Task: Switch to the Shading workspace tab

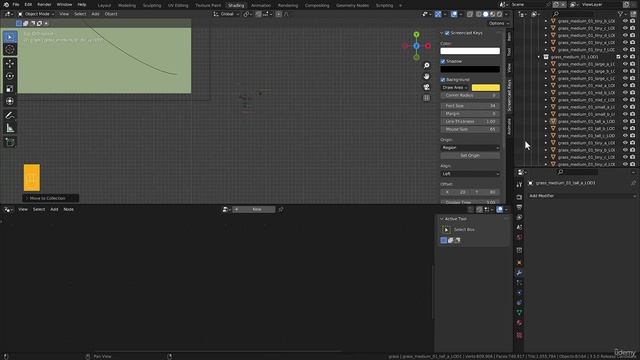Action: 236,5
